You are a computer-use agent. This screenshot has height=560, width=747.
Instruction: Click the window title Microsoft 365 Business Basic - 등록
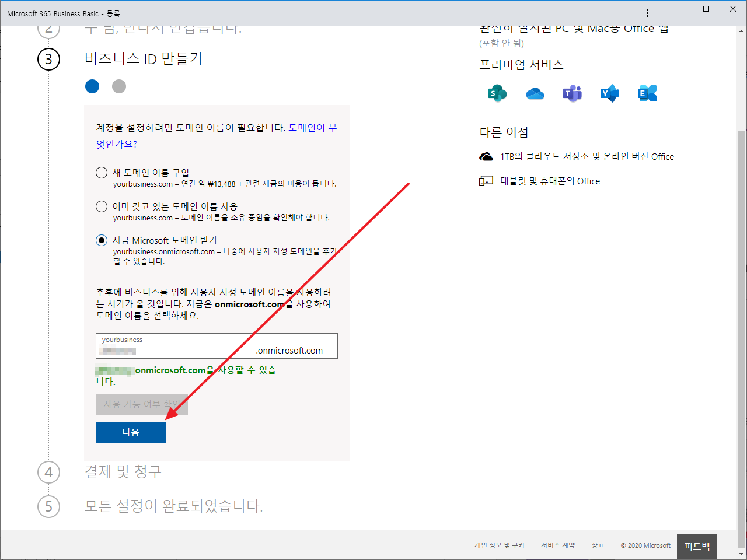64,13
